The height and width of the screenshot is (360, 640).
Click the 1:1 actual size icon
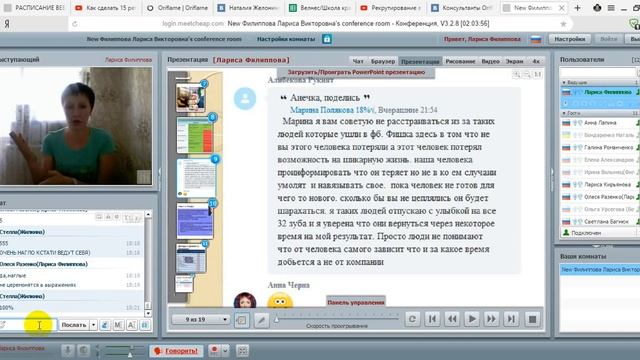coord(538,74)
